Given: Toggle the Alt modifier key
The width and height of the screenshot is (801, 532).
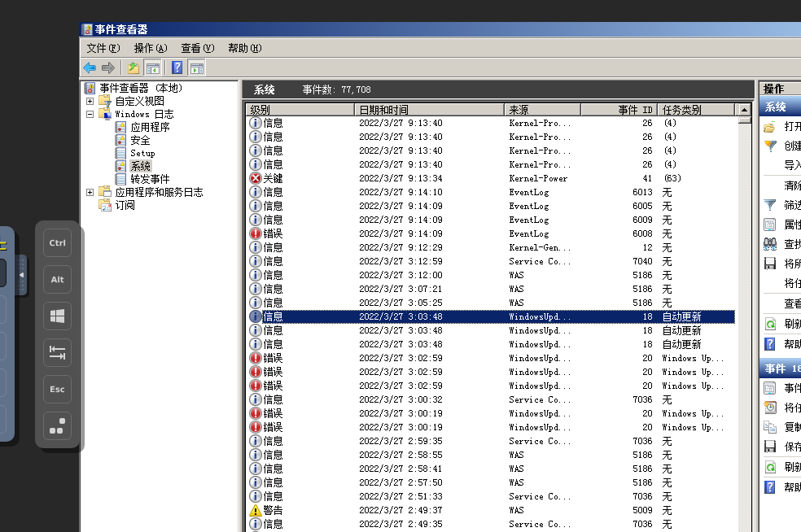Looking at the screenshot, I should coord(57,280).
